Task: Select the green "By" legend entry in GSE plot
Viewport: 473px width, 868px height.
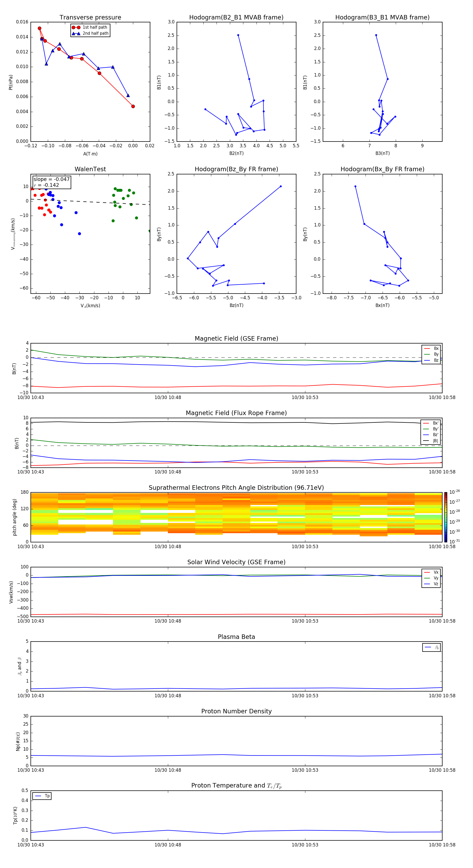Action: coord(431,354)
